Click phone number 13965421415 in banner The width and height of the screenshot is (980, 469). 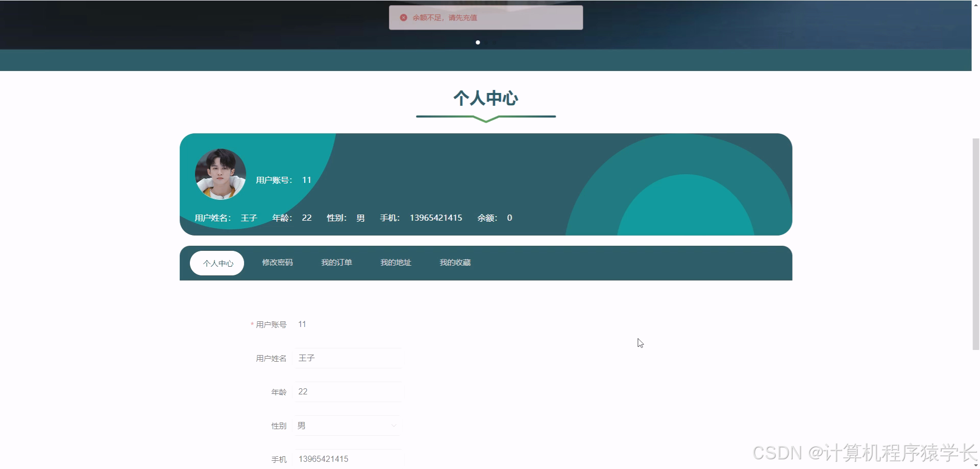coord(436,218)
